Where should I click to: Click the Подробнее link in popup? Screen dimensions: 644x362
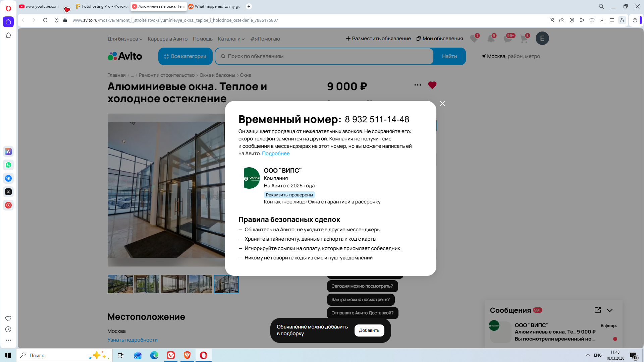pyautogui.click(x=275, y=154)
